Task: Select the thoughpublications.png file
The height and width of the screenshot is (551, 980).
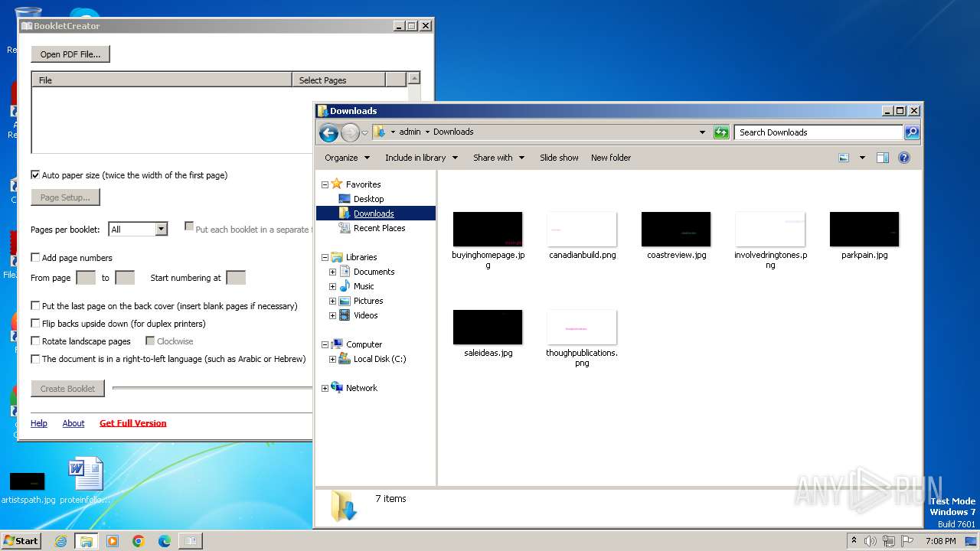Action: point(582,339)
